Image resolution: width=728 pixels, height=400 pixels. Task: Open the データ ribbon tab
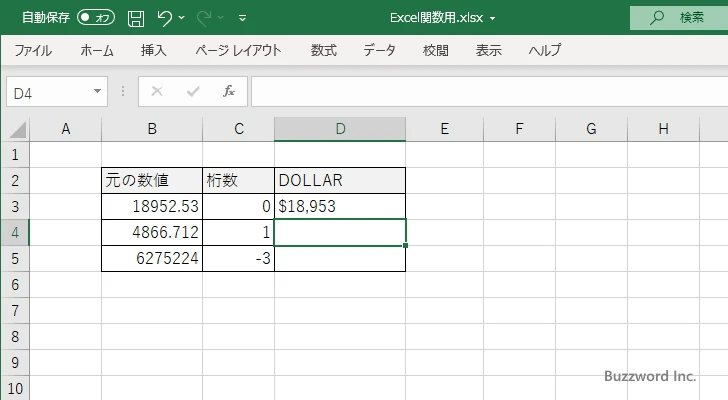379,50
